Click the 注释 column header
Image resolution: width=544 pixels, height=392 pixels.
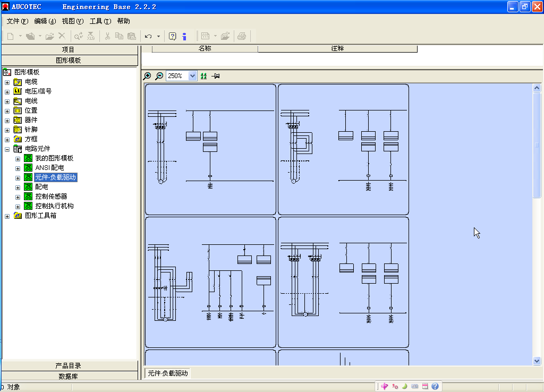(337, 49)
